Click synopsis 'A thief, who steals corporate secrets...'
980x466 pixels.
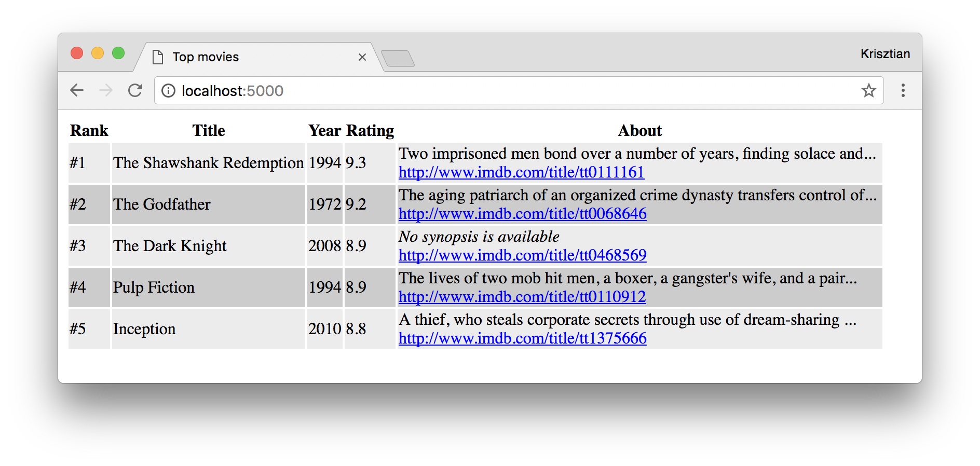628,320
